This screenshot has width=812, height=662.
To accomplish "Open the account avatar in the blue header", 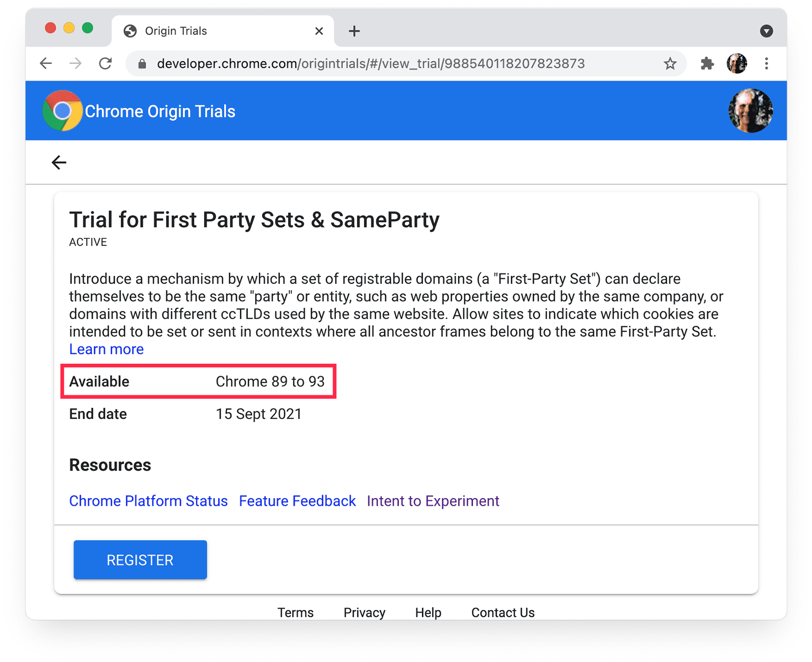I will click(x=750, y=111).
